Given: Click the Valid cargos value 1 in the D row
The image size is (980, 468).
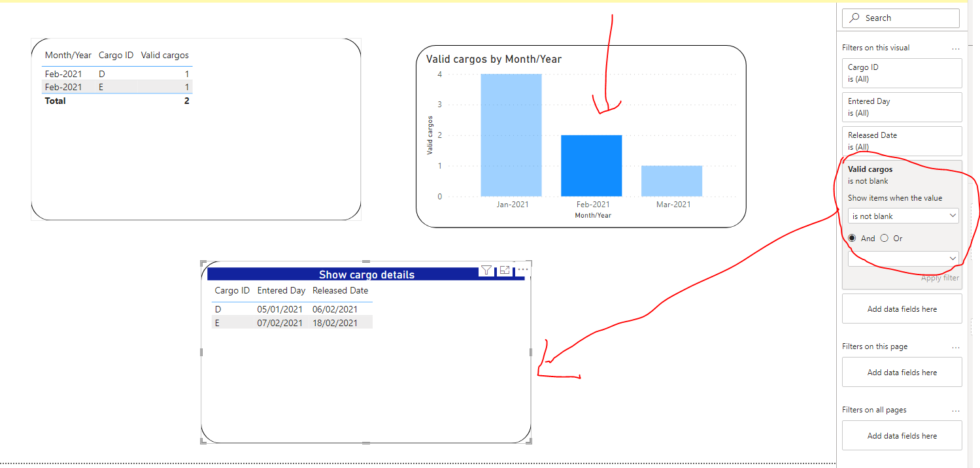Looking at the screenshot, I should coord(187,74).
